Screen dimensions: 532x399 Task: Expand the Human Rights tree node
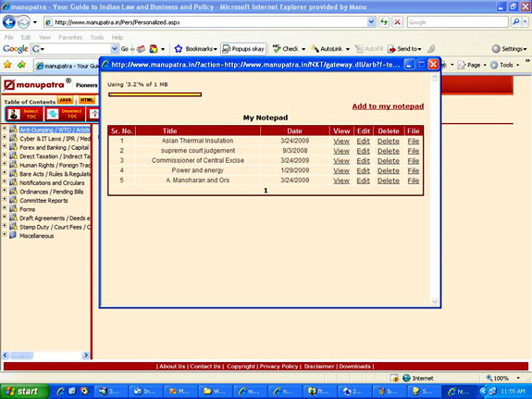5,164
